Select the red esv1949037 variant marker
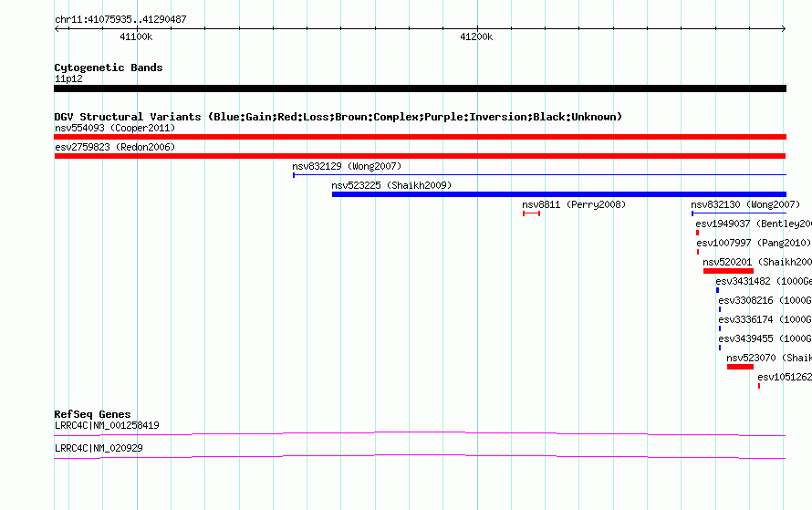Screen dimensions: 812x510 point(698,233)
